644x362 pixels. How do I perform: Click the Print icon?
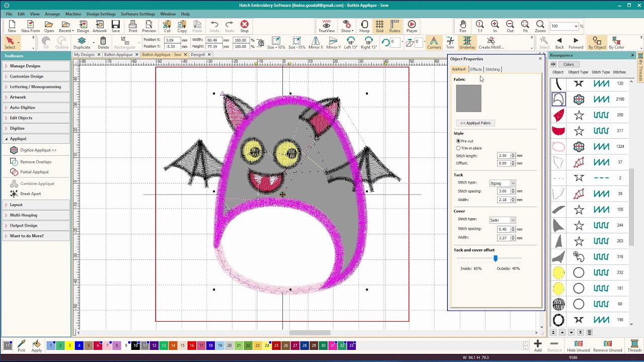coord(133,27)
